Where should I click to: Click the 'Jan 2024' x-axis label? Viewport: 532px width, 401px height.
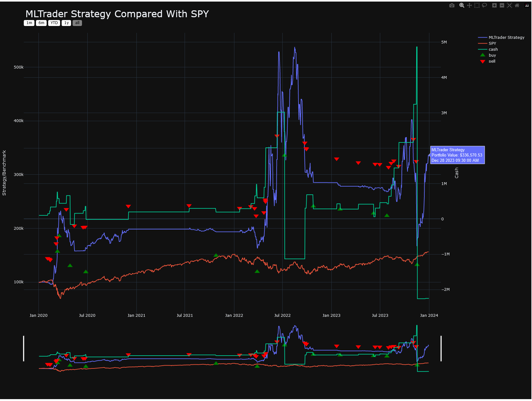pyautogui.click(x=429, y=315)
